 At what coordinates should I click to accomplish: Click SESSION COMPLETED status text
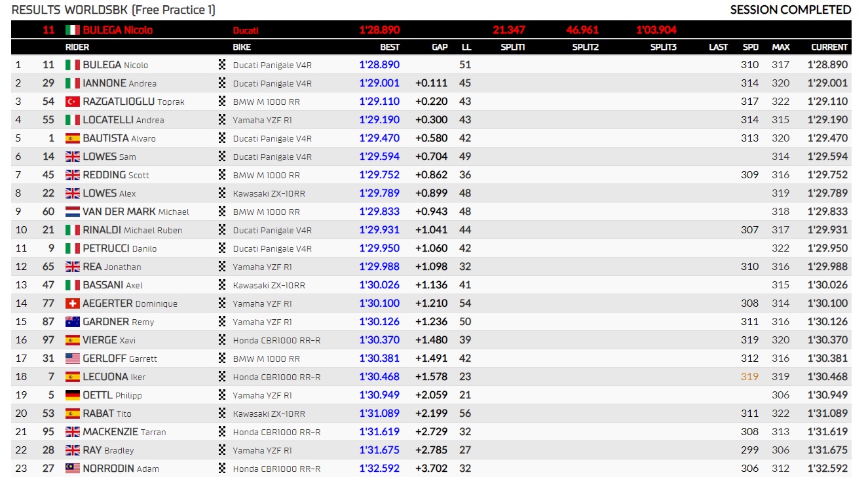(x=791, y=10)
